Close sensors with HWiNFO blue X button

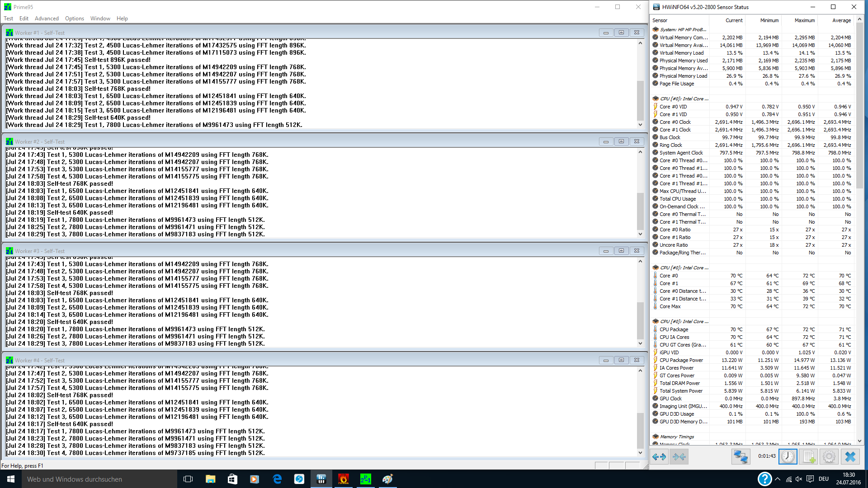click(x=850, y=457)
